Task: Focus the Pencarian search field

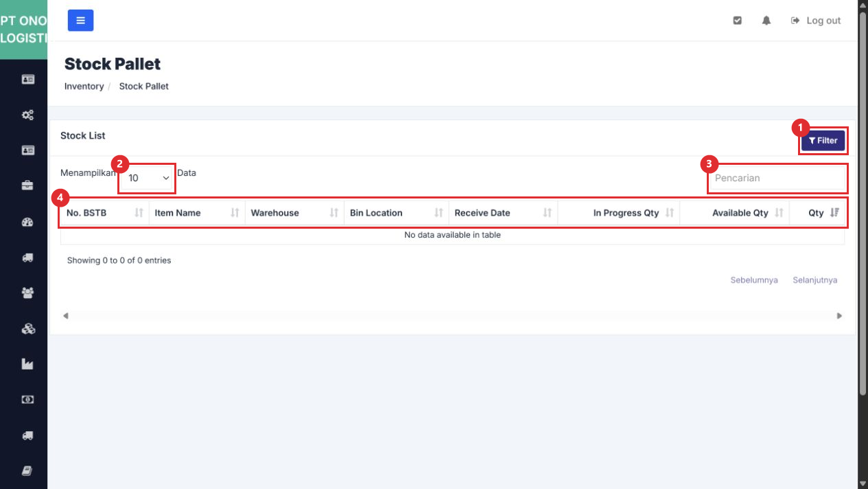Action: [x=777, y=178]
